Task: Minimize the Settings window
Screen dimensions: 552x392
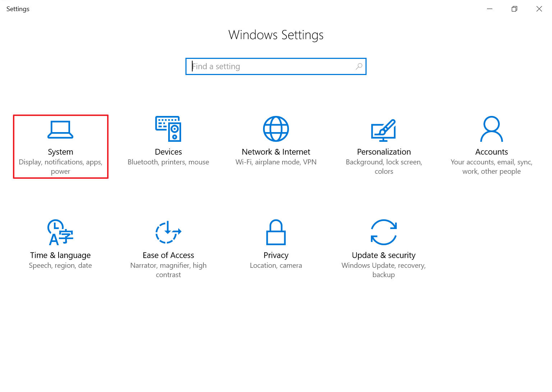Action: click(x=489, y=9)
